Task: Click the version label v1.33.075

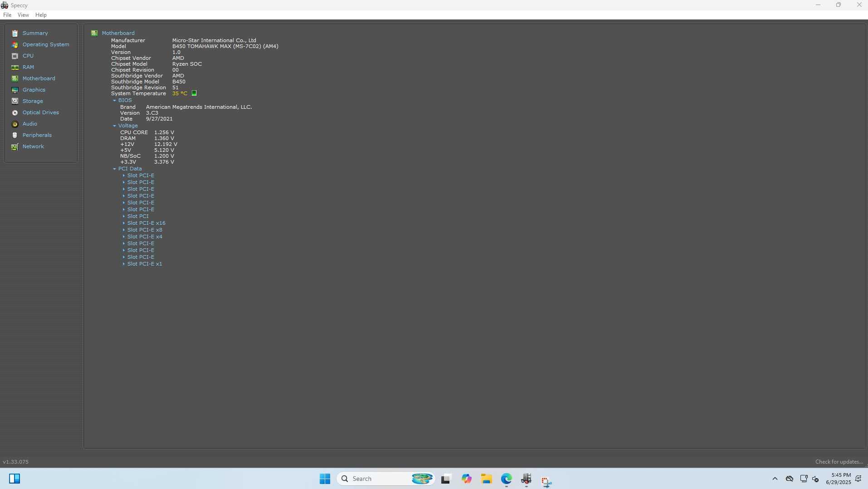Action: tap(15, 462)
